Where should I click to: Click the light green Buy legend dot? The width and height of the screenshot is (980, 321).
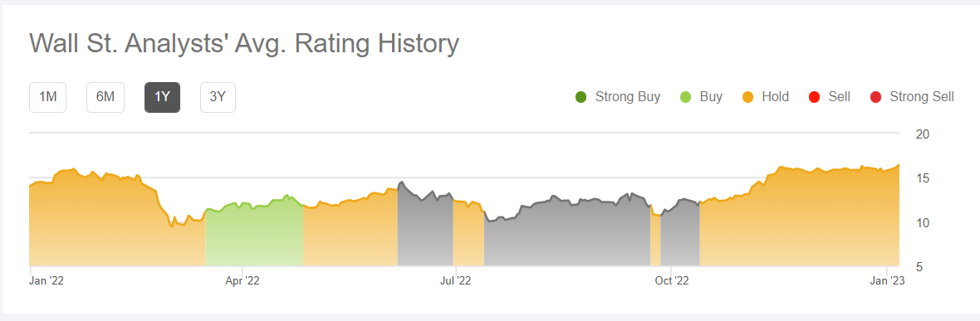(x=685, y=97)
